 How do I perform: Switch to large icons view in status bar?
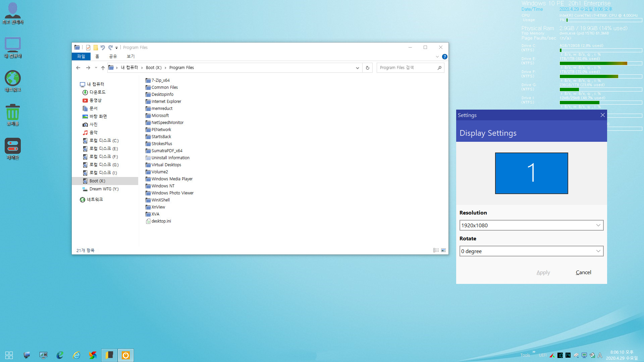pos(443,250)
